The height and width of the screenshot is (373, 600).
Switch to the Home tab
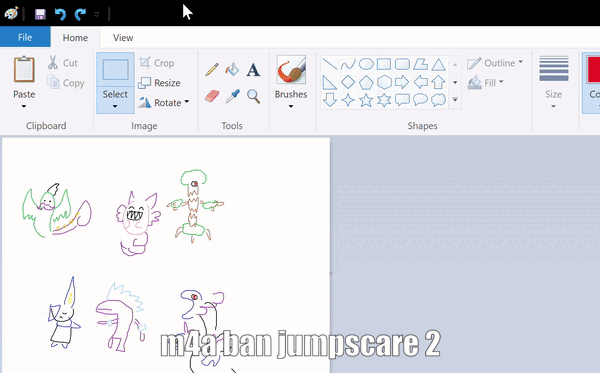point(75,37)
